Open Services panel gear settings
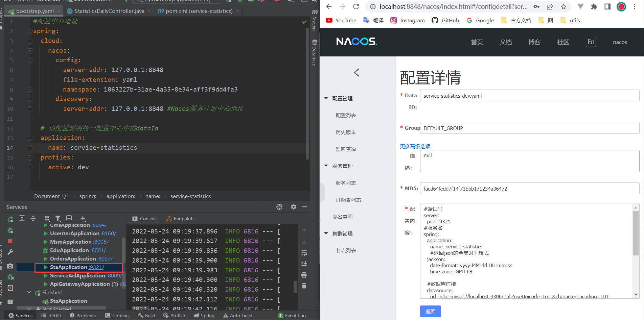This screenshot has width=644, height=320. pyautogui.click(x=294, y=207)
